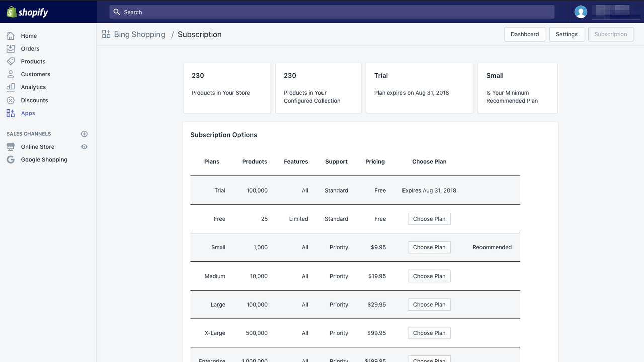Open Orders via its inbox icon
Screen dimensions: 644x362
11,49
